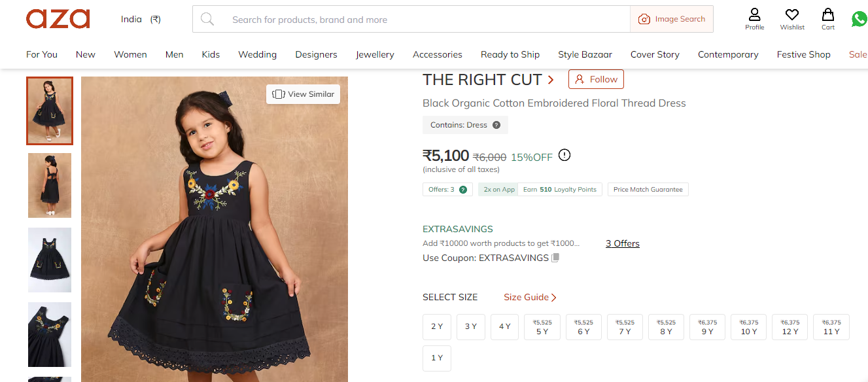Click the WhatsApp chat icon
This screenshot has width=868, height=382.
coord(859,19)
